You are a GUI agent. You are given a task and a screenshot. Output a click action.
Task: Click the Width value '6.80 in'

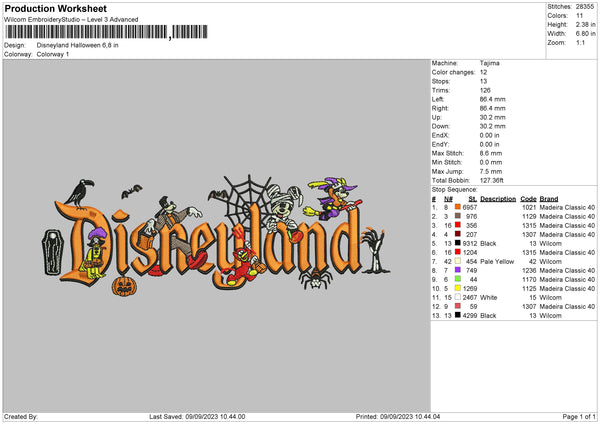[x=585, y=34]
